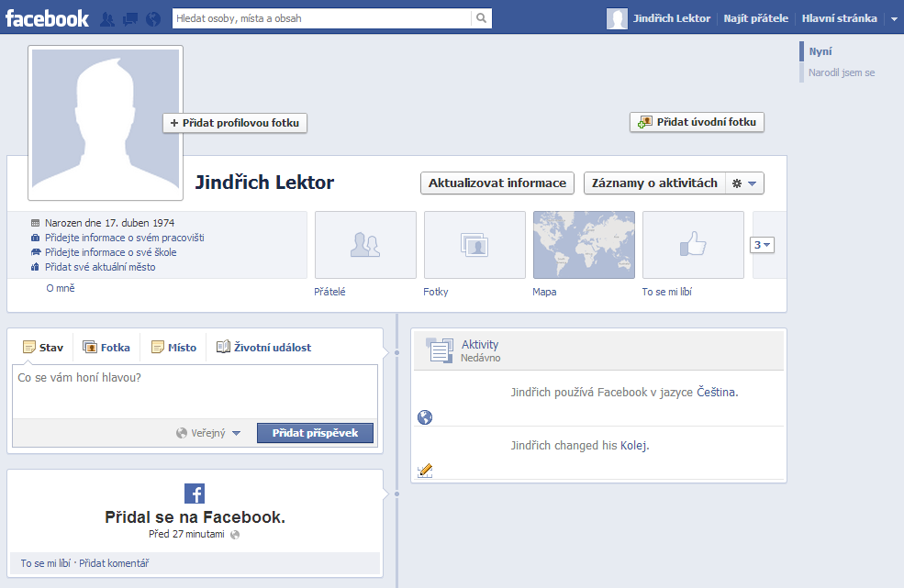
Task: Click Přidat komentář on the joined post
Action: click(x=114, y=563)
